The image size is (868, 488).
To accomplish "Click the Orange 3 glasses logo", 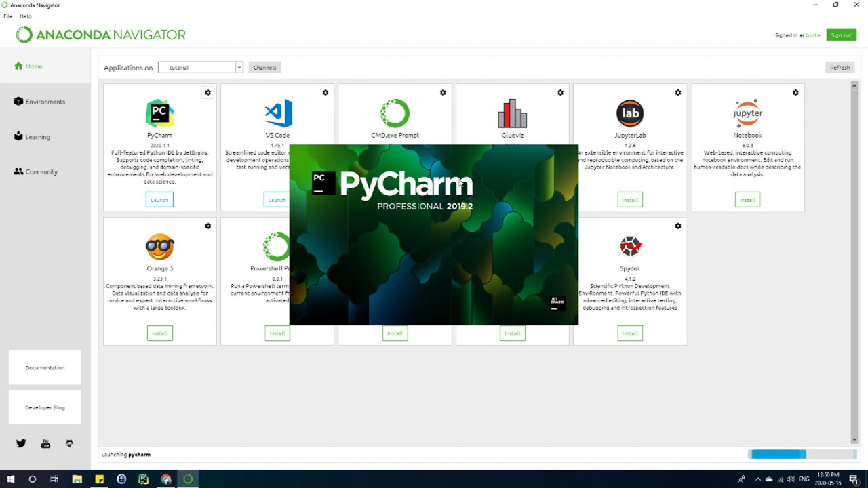I will pos(160,247).
